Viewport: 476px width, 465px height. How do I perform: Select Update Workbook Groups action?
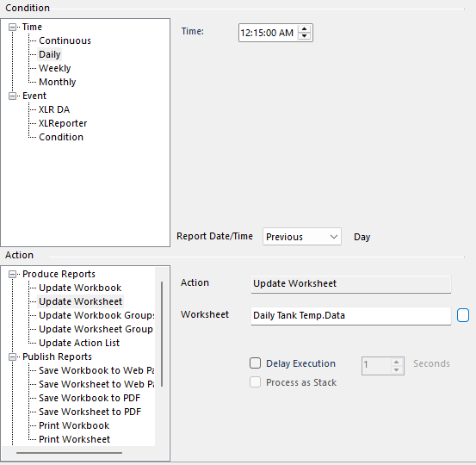(96, 315)
